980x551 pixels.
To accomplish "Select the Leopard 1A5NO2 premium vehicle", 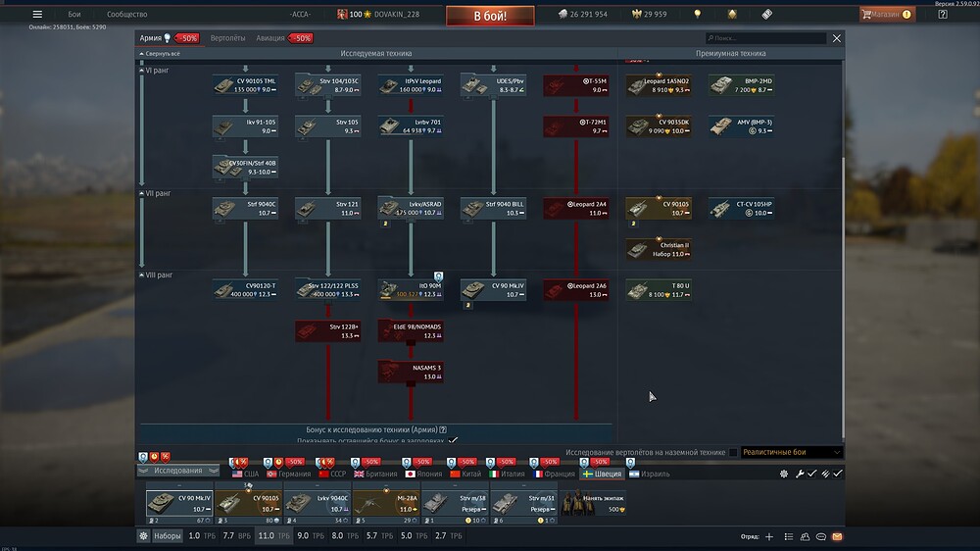I will (x=659, y=85).
